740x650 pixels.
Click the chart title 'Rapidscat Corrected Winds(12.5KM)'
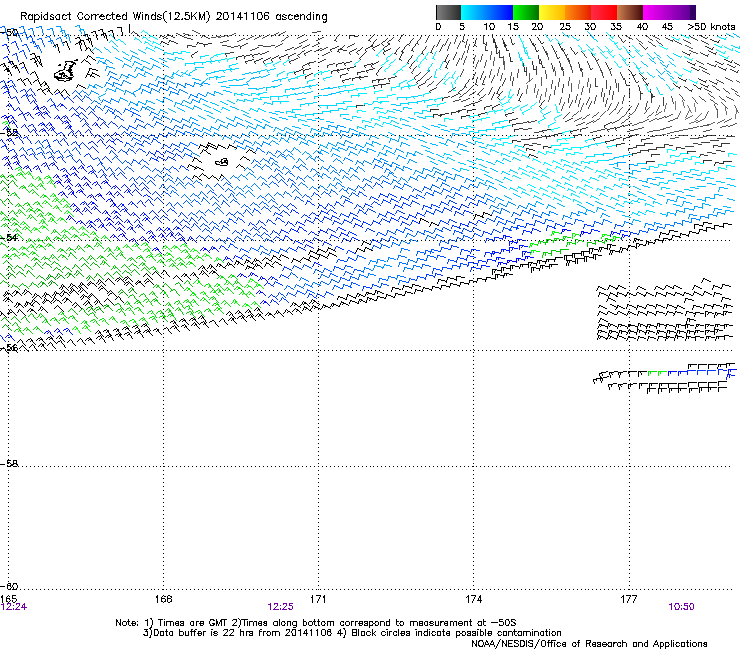115,17
